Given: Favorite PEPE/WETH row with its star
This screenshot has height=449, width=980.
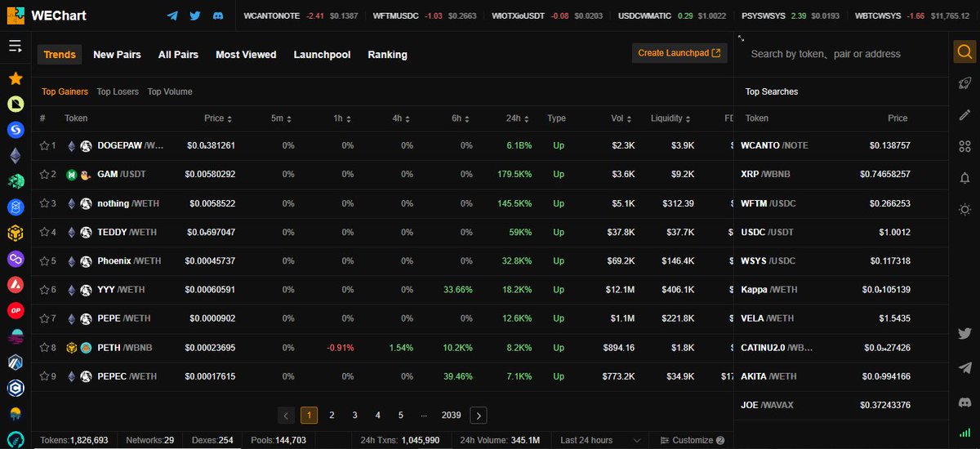Looking at the screenshot, I should (44, 318).
